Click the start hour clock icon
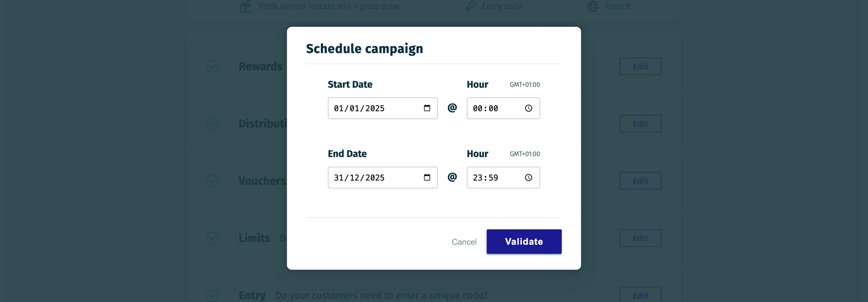The width and height of the screenshot is (868, 302). coord(529,108)
